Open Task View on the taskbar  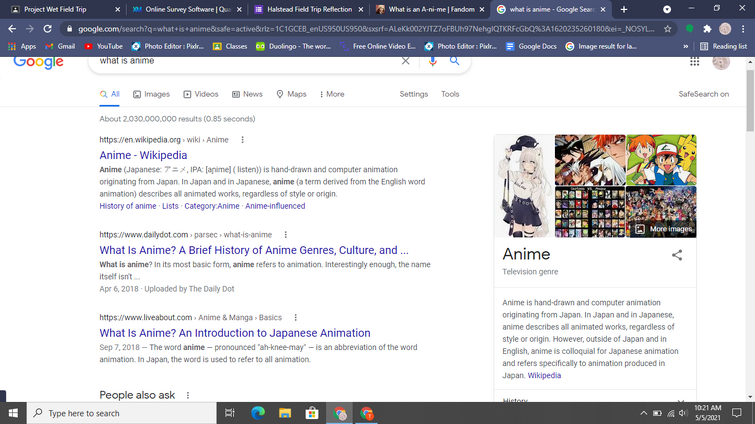pyautogui.click(x=230, y=413)
